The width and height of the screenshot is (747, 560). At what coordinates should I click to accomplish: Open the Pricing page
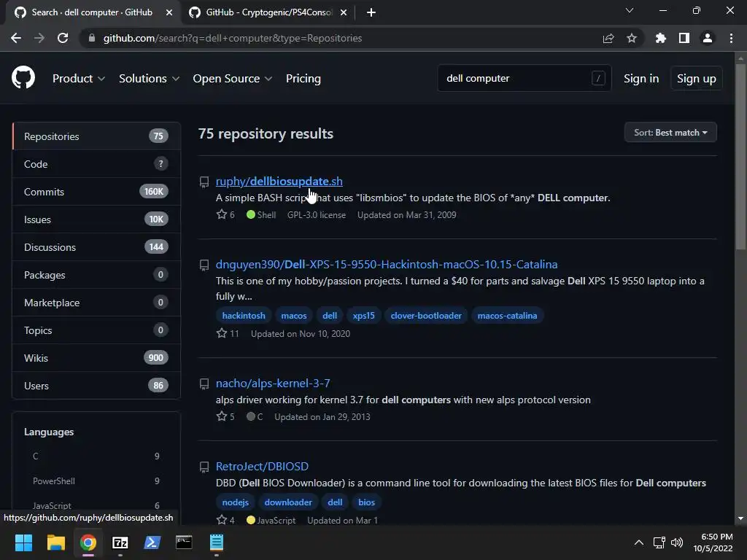pyautogui.click(x=303, y=79)
